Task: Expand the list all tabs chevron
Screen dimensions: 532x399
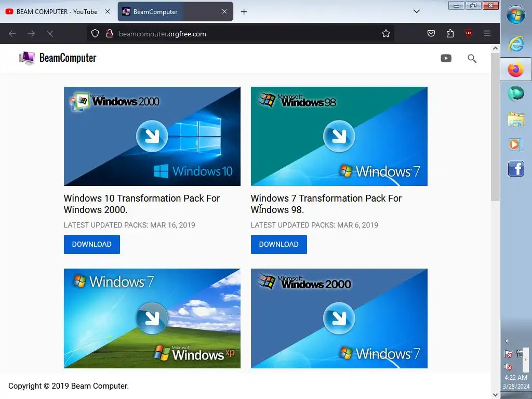Action: click(417, 11)
